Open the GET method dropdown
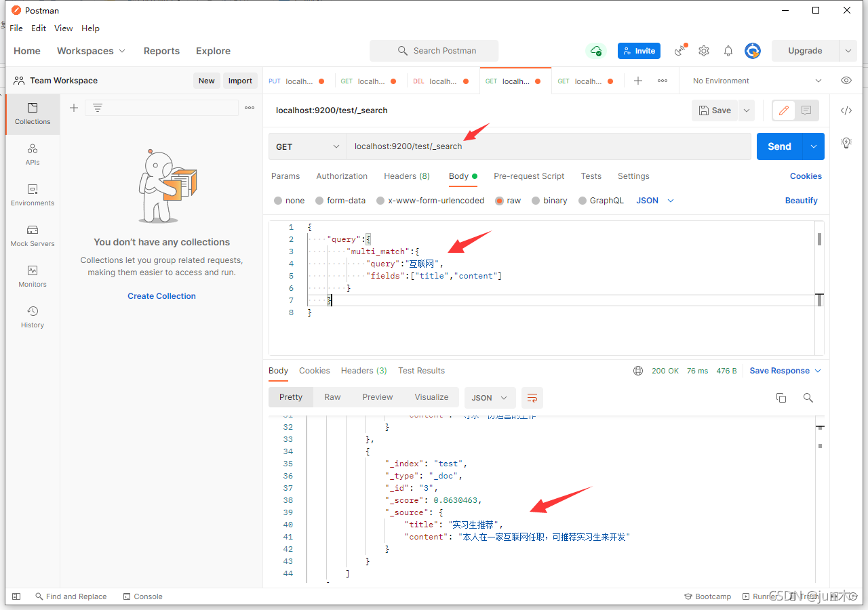Screen dimensions: 868x610 307,146
